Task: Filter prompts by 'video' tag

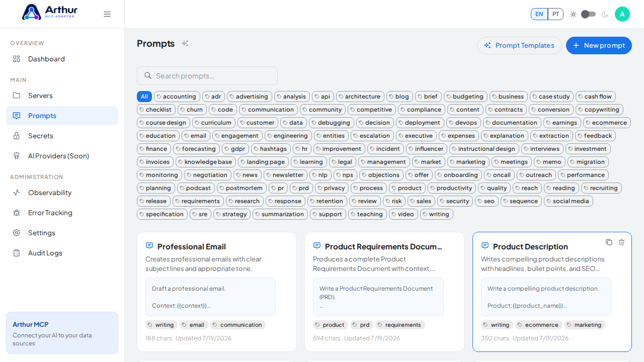Action: (404, 214)
